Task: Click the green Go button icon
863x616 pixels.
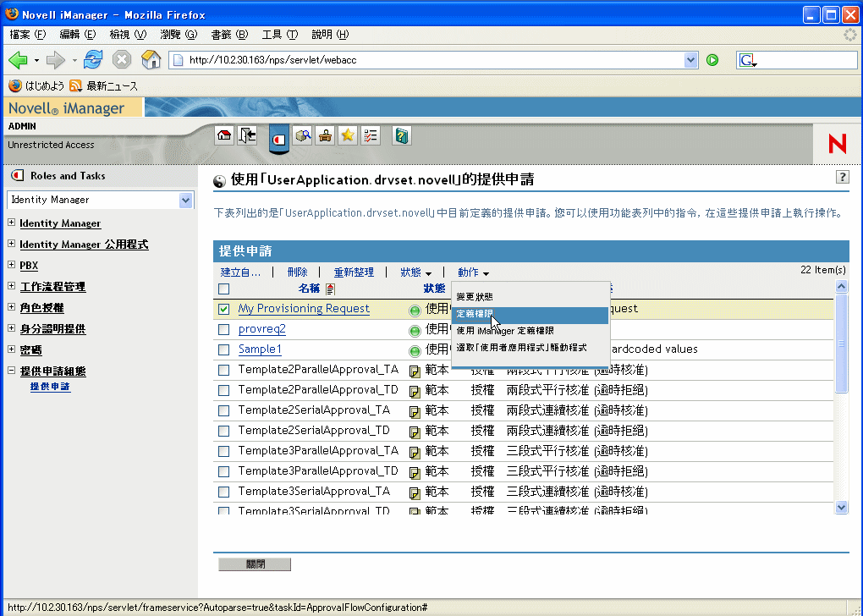Action: pos(712,60)
